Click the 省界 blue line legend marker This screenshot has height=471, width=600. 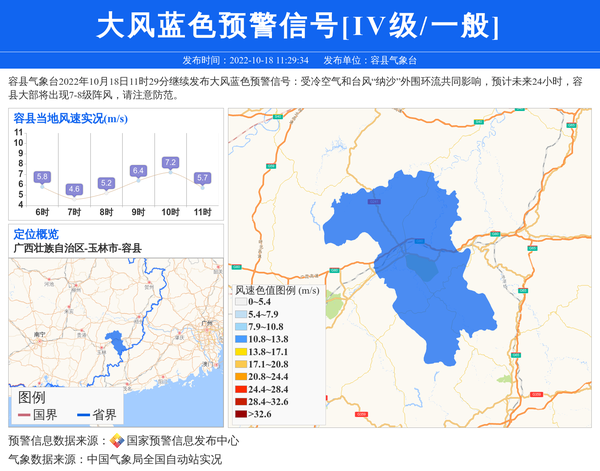pyautogui.click(x=83, y=415)
